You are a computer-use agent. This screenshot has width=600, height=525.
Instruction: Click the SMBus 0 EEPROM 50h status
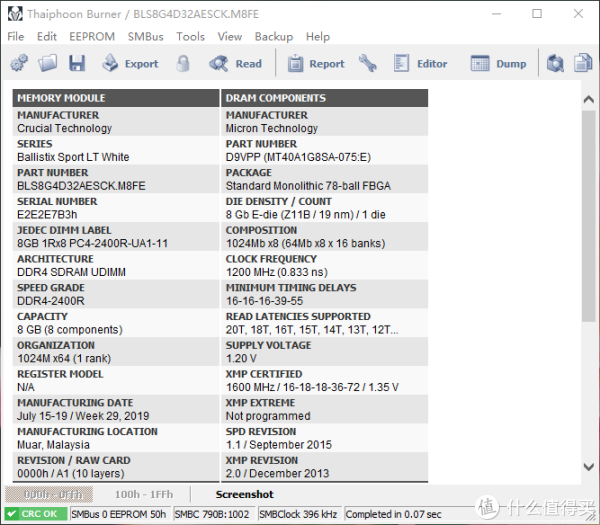tap(119, 514)
